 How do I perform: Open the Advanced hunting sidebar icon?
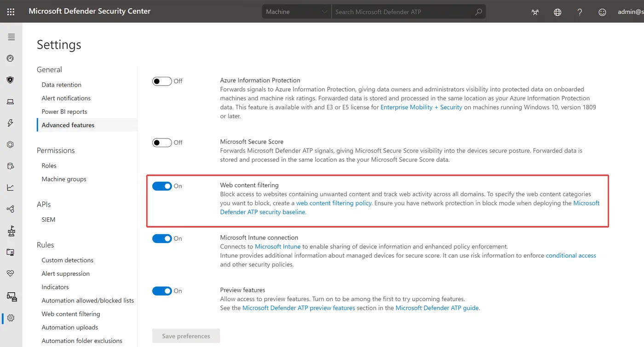pyautogui.click(x=11, y=166)
